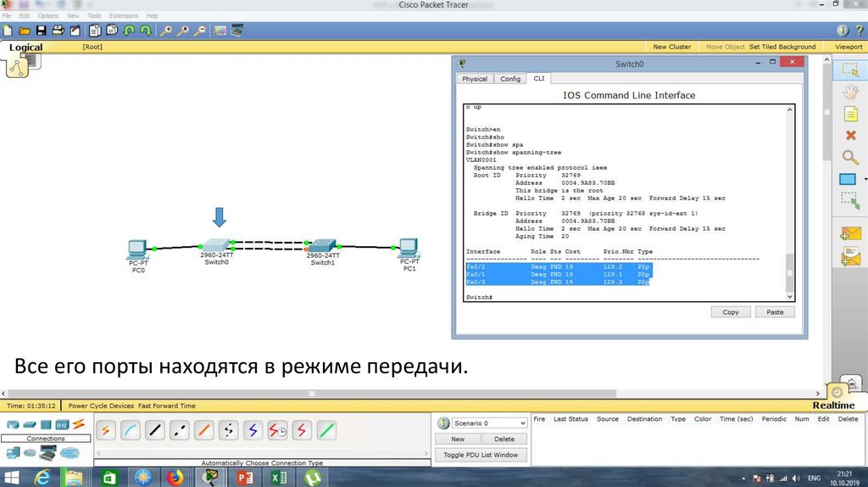The image size is (868, 487).
Task: Pick the copper straight-through black cable
Action: (154, 430)
